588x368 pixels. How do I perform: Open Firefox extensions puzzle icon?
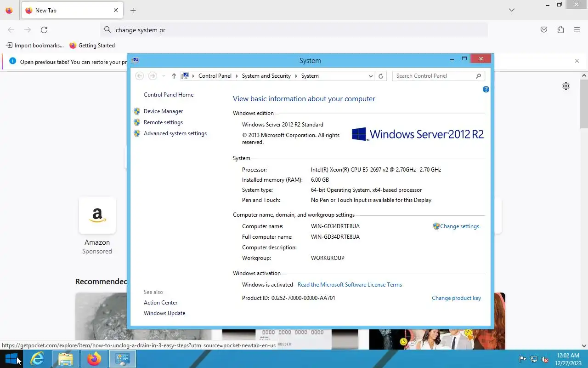(x=560, y=30)
